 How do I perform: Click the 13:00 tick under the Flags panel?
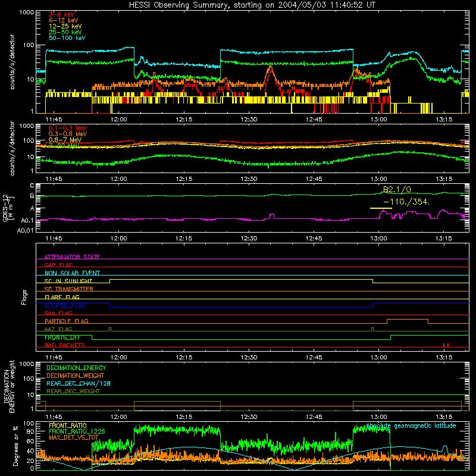point(379,357)
